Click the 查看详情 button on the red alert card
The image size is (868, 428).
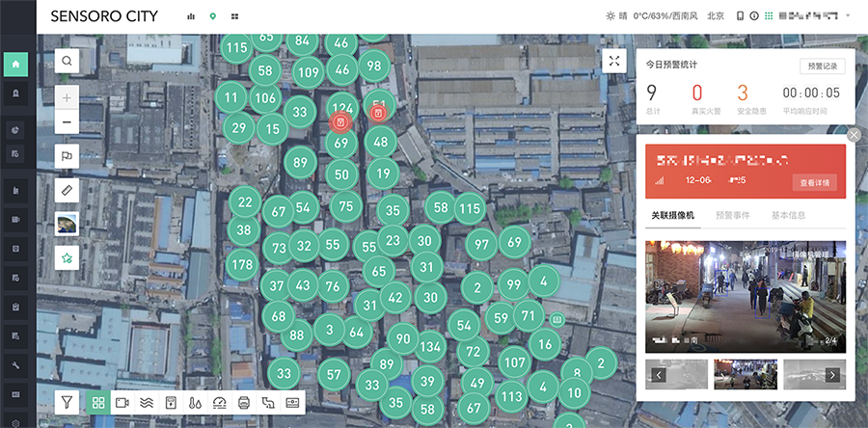[814, 182]
